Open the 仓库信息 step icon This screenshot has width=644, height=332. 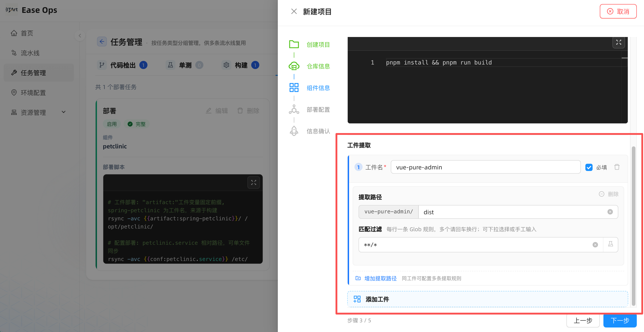coord(294,66)
